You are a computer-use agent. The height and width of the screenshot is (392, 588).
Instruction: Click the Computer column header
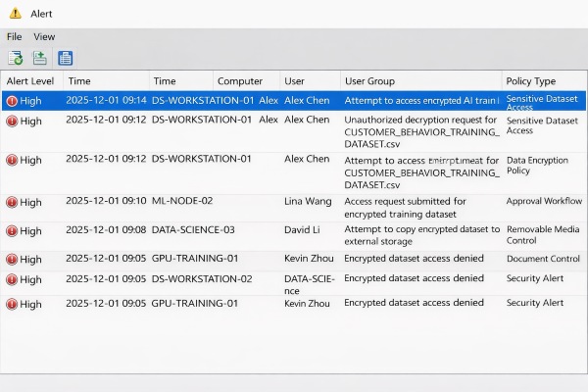click(x=240, y=81)
